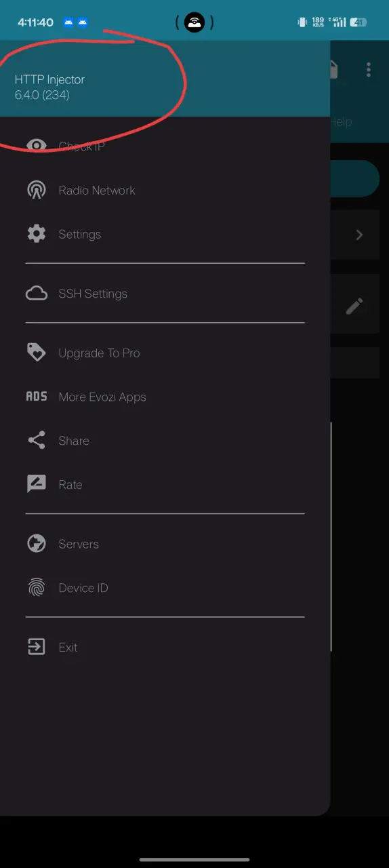
Task: Click the Settings gear icon
Action: (x=37, y=234)
